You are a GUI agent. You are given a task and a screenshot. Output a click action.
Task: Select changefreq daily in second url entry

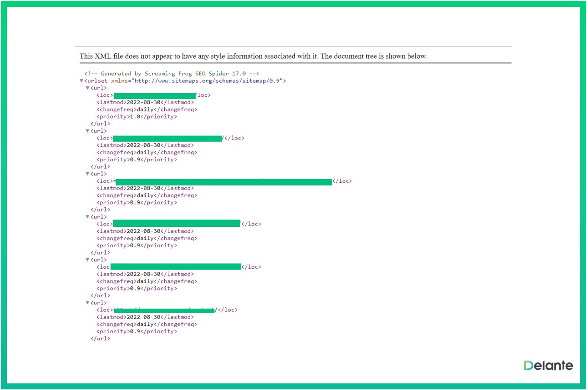pyautogui.click(x=145, y=153)
